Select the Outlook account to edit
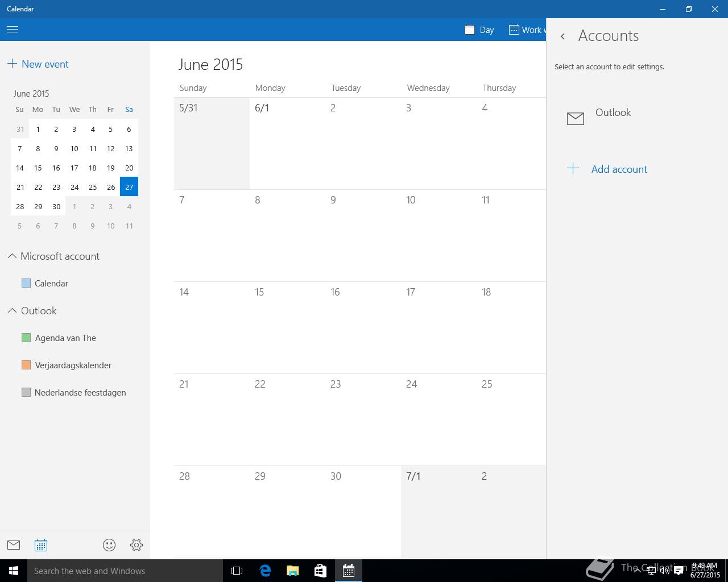The image size is (728, 582). [x=637, y=118]
